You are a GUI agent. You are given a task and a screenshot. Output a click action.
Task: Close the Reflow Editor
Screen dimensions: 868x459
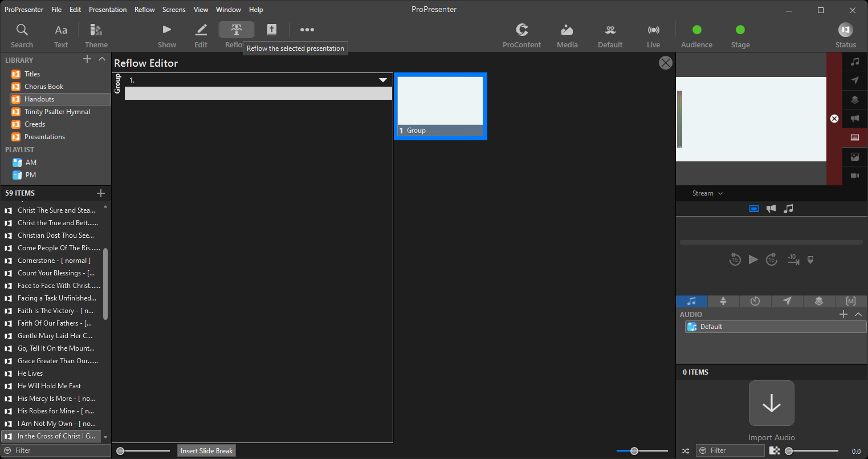[666, 63]
